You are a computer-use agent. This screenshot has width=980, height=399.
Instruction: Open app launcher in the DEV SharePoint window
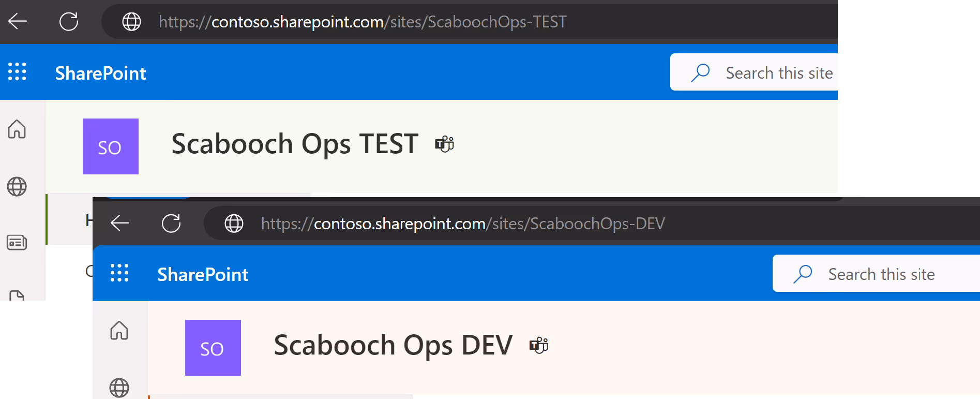tap(119, 273)
